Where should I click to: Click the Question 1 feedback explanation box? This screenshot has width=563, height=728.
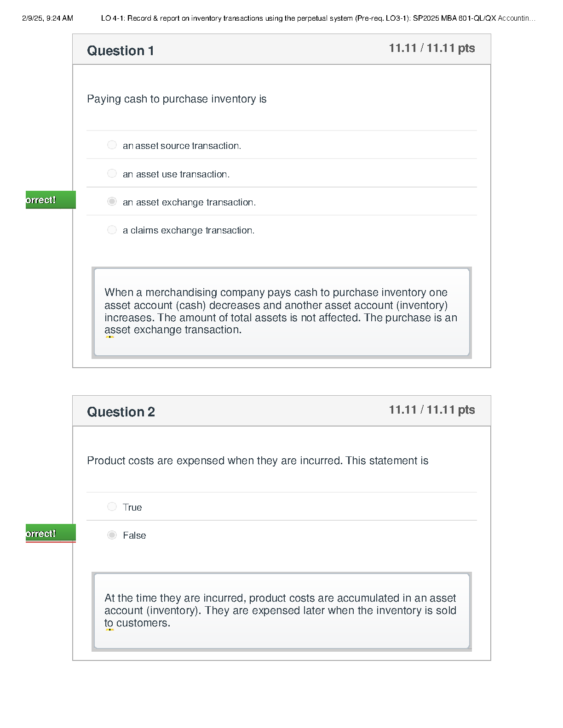point(281,312)
